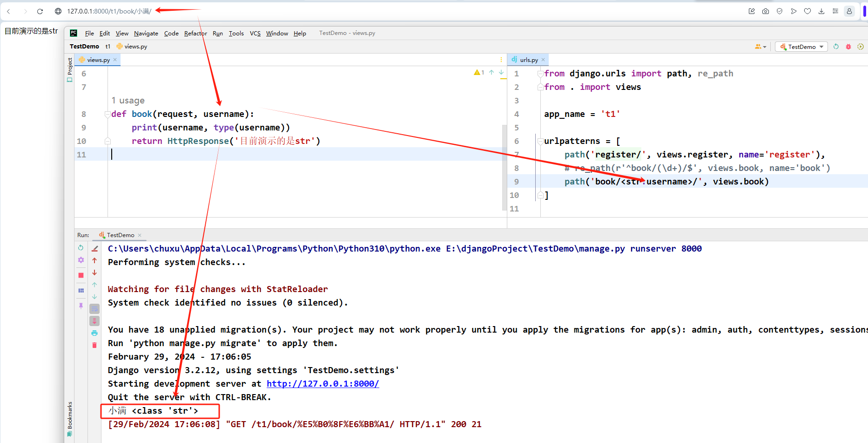Stop the running server red square
This screenshot has height=443, width=868.
click(x=81, y=275)
